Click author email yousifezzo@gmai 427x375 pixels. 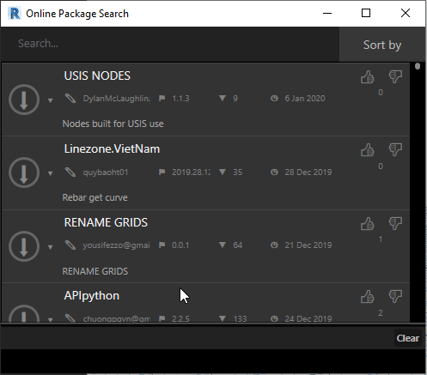pos(116,246)
